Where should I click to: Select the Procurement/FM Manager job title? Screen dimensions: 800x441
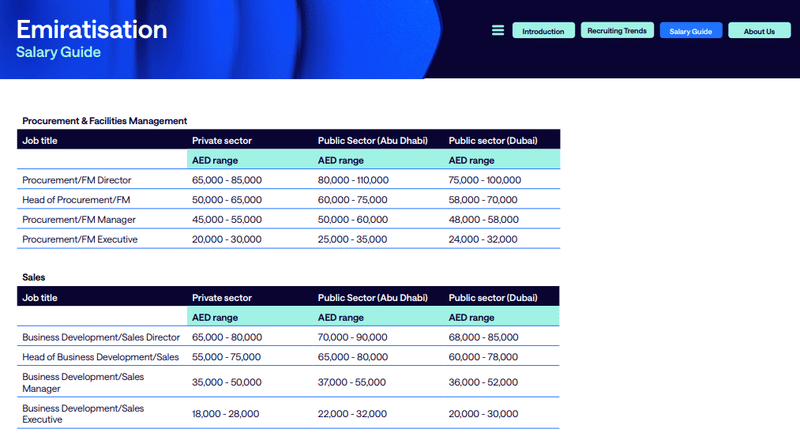pos(79,219)
